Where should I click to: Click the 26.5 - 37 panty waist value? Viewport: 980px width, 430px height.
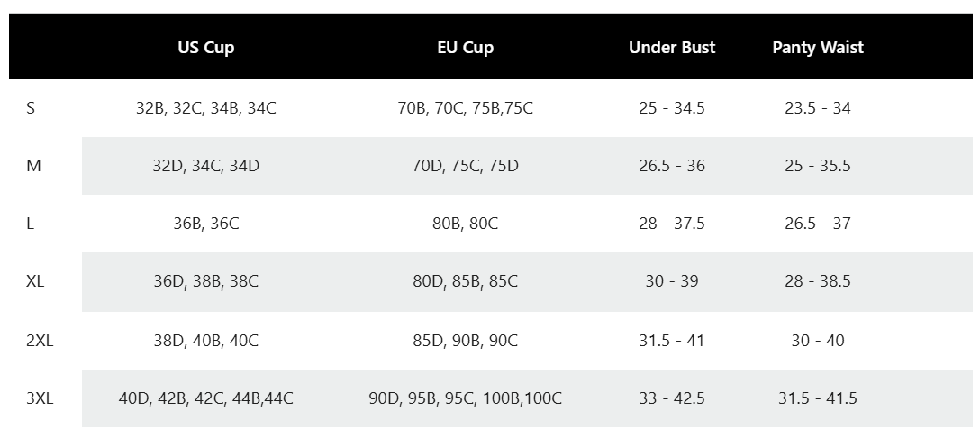(x=818, y=224)
